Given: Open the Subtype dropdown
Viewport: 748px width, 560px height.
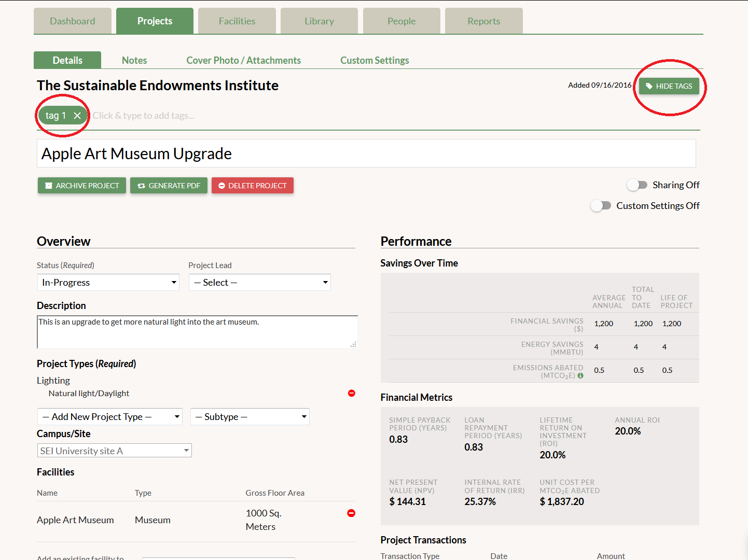Looking at the screenshot, I should coord(250,417).
